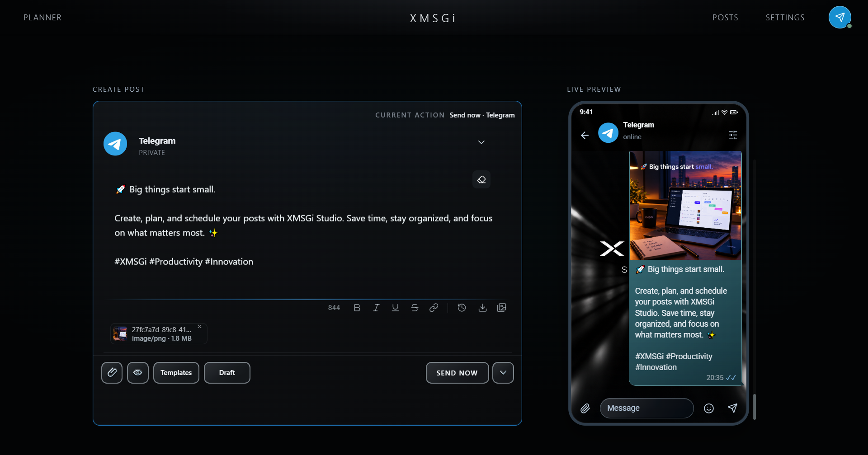Open the image gallery icon in editor toolbar
The height and width of the screenshot is (455, 868).
click(x=502, y=308)
